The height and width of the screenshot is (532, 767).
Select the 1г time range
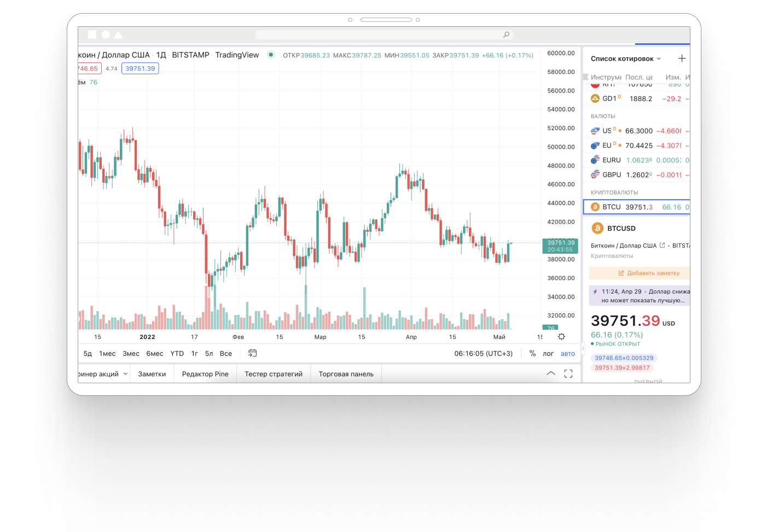tap(195, 354)
